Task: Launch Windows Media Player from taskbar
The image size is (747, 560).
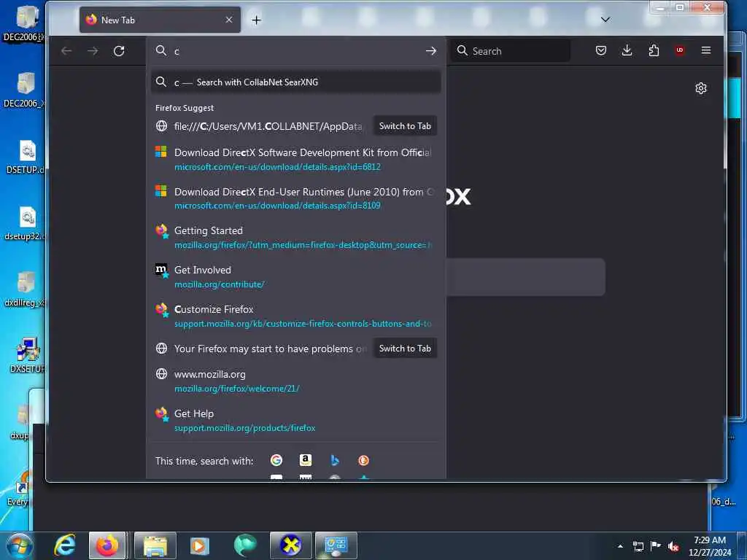Action: [x=200, y=545]
